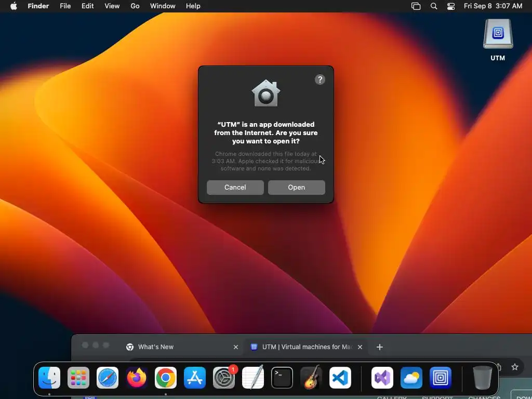The image size is (532, 399).
Task: Open the Trash in the Dock
Action: (483, 378)
